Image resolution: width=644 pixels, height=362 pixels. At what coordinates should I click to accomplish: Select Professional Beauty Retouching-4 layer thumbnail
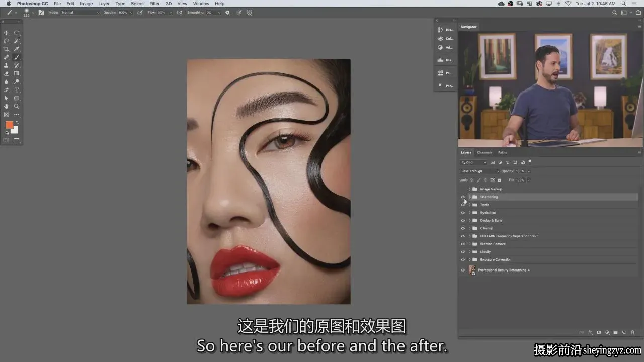(x=472, y=270)
